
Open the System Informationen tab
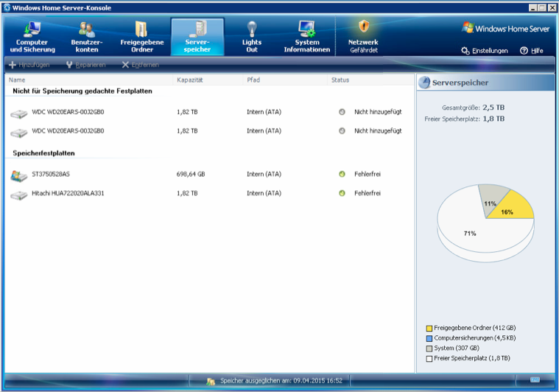pos(307,37)
